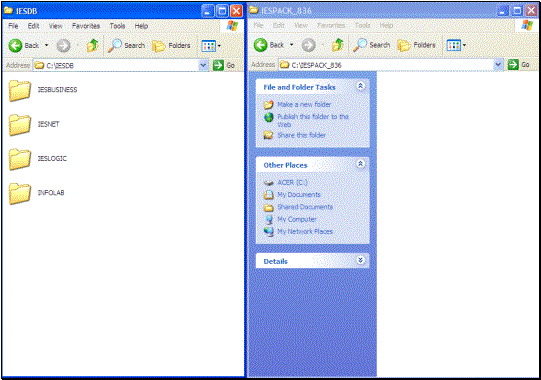Open Views button in IESDB window
Screen dimensions: 541x380
(x=209, y=46)
